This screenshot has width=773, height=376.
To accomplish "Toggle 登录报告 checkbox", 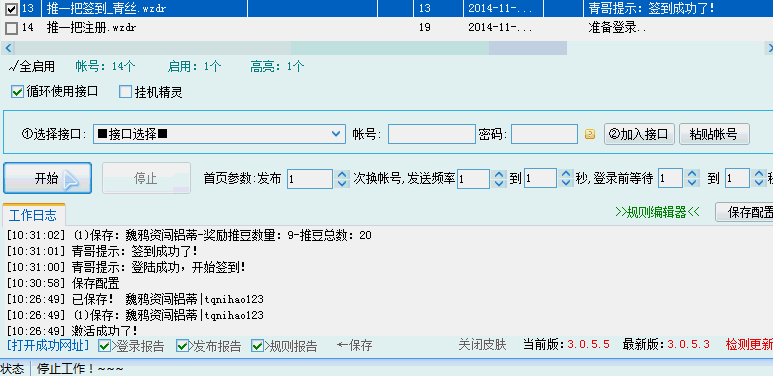I will tap(105, 346).
